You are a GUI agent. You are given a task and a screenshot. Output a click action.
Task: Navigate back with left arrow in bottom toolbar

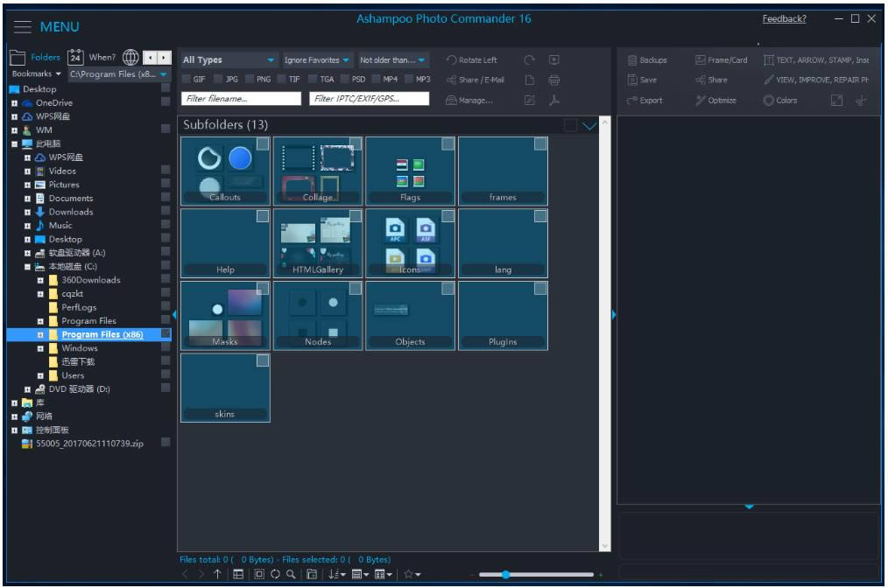coord(185,574)
